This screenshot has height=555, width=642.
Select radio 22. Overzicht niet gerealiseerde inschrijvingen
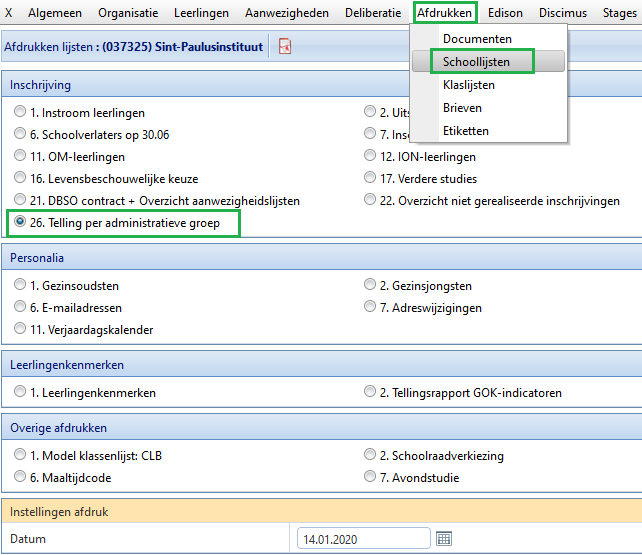coord(370,200)
